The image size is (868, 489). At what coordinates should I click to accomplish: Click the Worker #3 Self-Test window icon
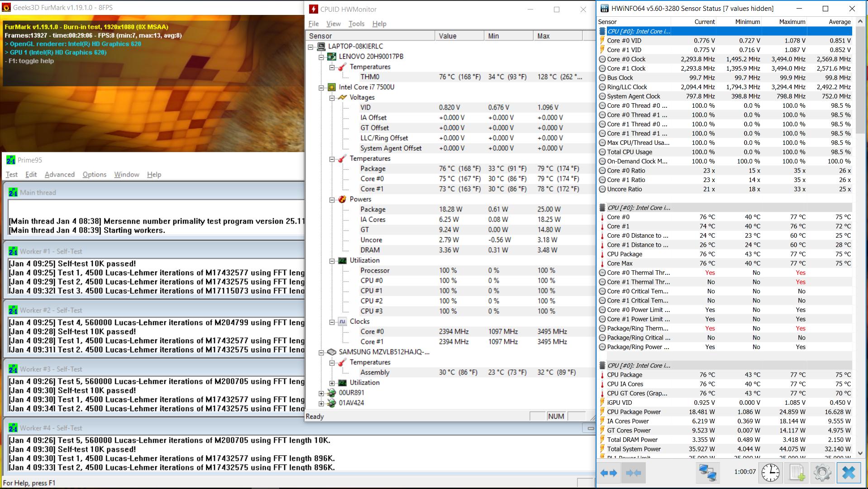click(x=13, y=369)
